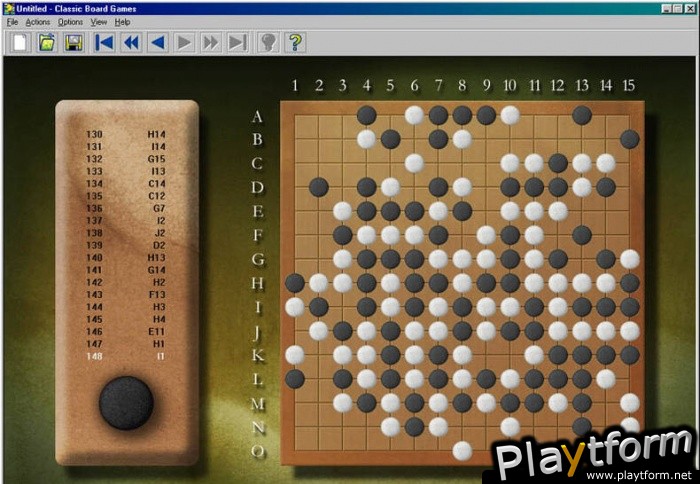Click the New game toolbar icon
The image size is (700, 484).
point(20,42)
